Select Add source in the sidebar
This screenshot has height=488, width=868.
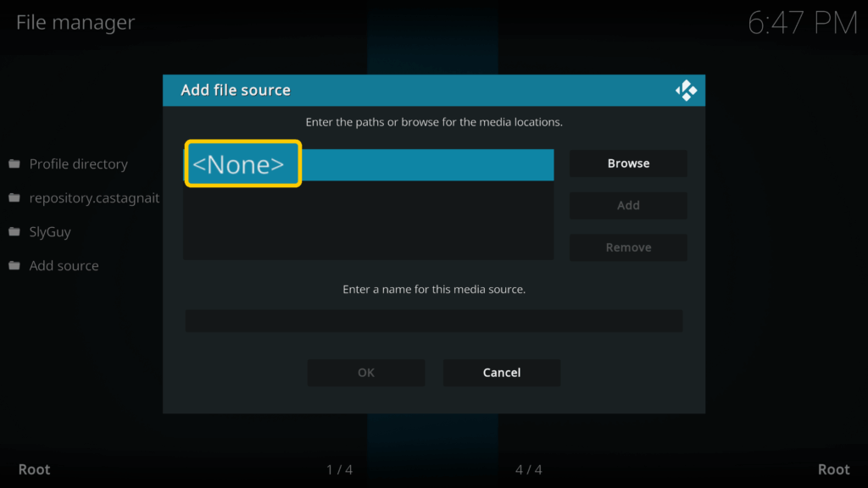[x=64, y=264]
